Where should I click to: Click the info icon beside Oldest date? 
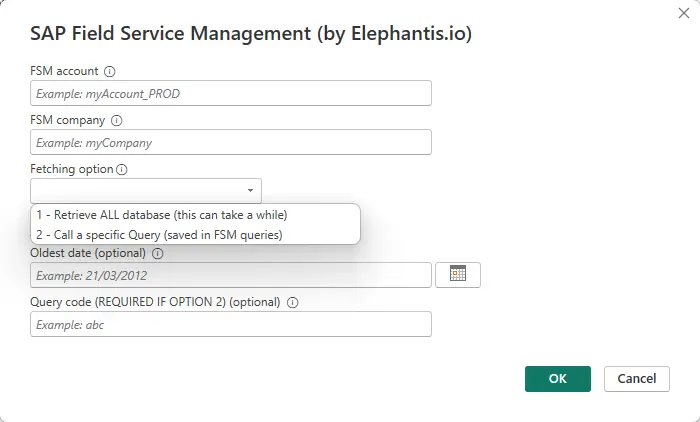(158, 254)
